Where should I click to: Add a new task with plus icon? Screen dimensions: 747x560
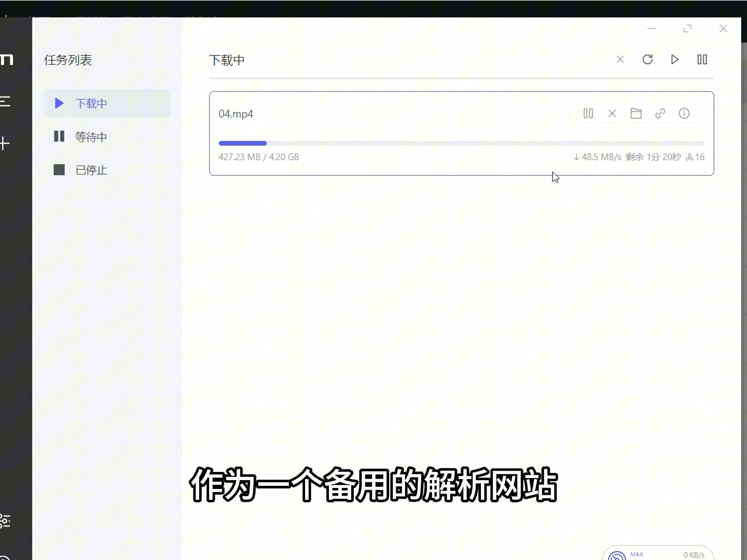tap(5, 144)
